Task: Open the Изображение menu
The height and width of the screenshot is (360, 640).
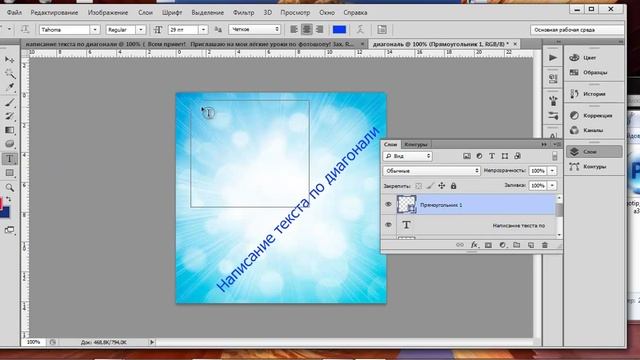Action: click(108, 12)
